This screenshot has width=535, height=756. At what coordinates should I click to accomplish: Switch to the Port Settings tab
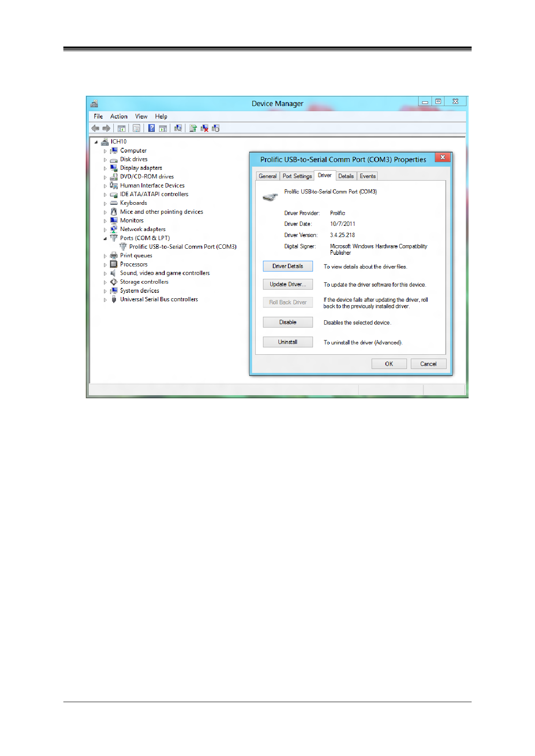pyautogui.click(x=297, y=176)
